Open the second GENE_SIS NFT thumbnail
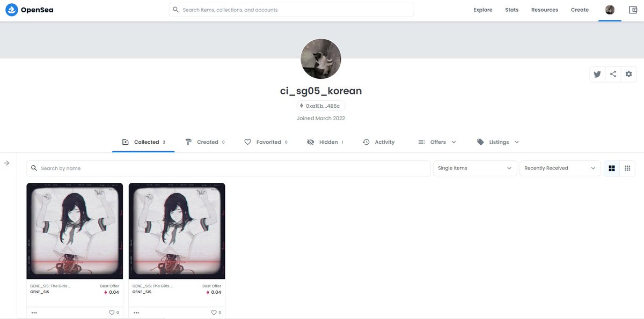 pos(177,231)
